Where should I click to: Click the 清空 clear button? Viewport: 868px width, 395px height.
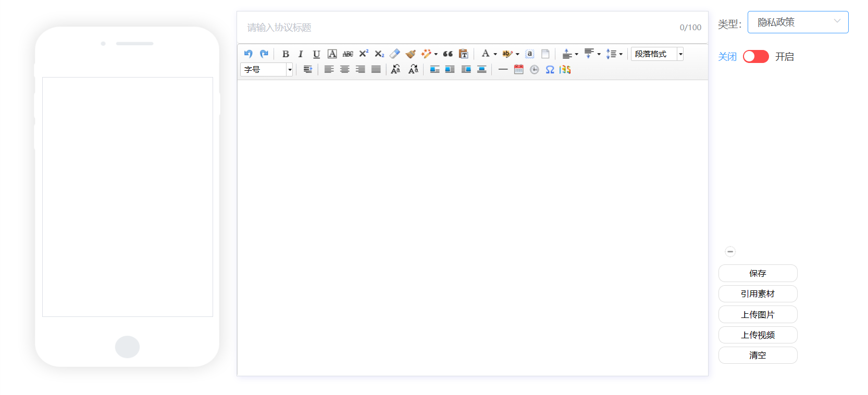point(758,355)
